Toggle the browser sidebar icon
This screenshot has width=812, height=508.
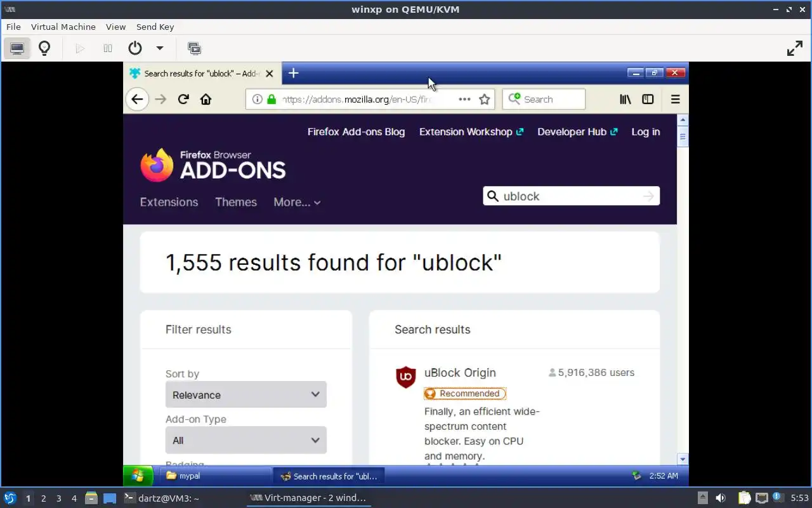(648, 99)
